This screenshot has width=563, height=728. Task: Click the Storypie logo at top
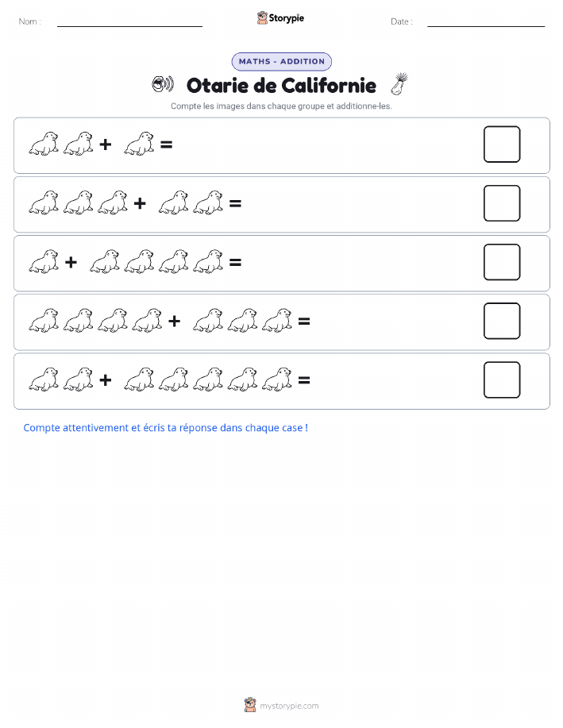[280, 18]
